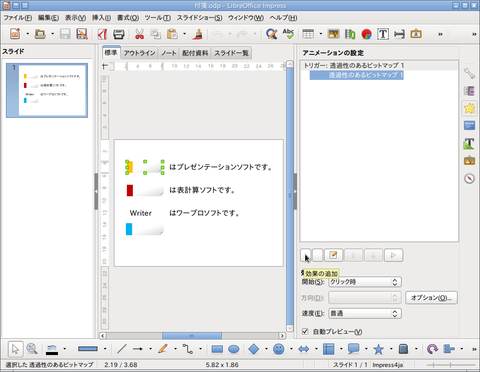The height and width of the screenshot is (372, 480).
Task: Select the smiley symbol shapes tool
Action: click(x=278, y=349)
